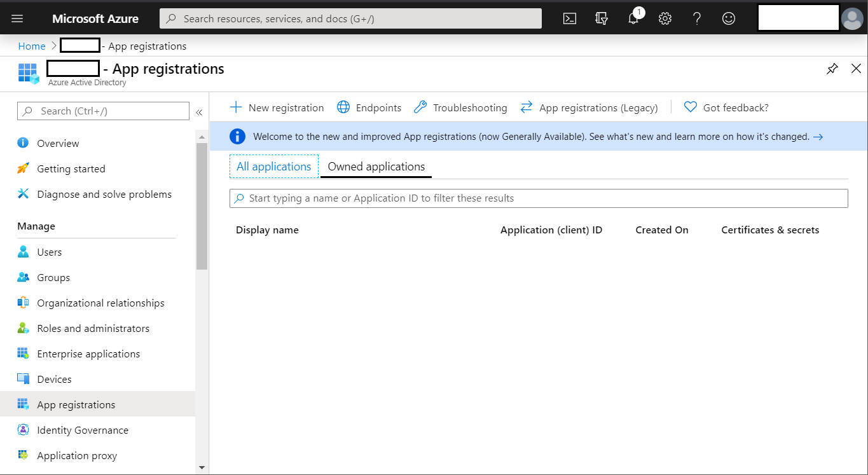This screenshot has width=868, height=475.
Task: Click the welcome banner message text
Action: (x=531, y=137)
